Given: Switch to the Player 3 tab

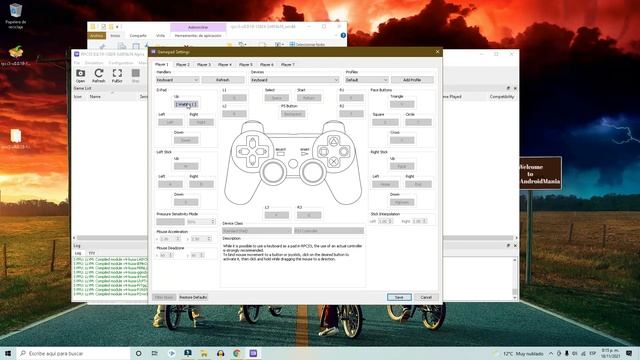Looking at the screenshot, I should coord(204,64).
